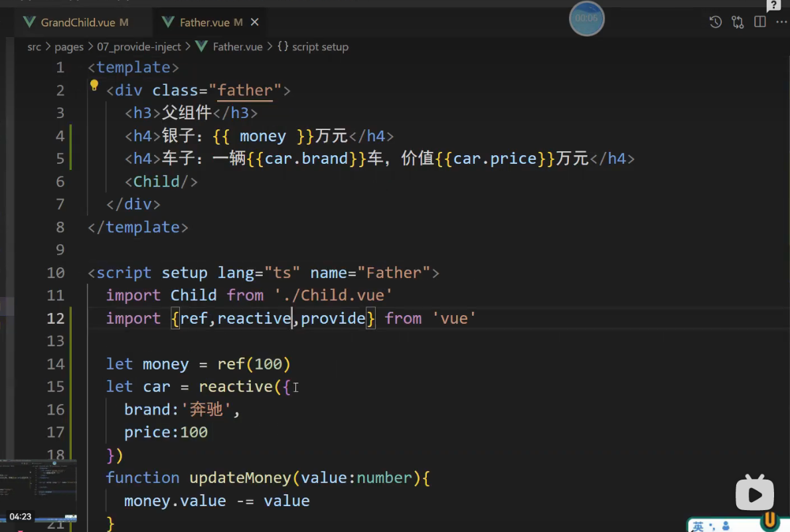This screenshot has width=790, height=532.
Task: Click price:100 property on line 17
Action: 166,432
